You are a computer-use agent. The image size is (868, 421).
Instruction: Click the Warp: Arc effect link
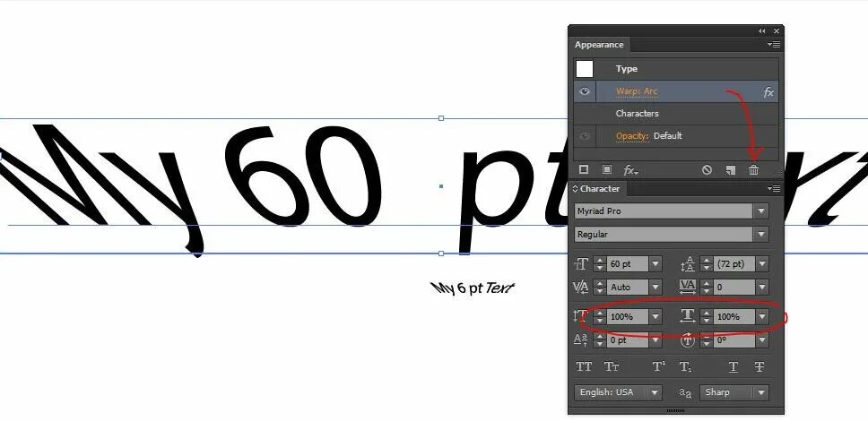tap(637, 91)
